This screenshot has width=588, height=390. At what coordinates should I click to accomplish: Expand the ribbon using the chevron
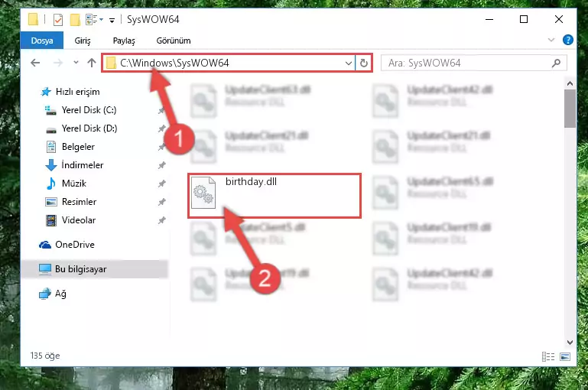[x=551, y=40]
